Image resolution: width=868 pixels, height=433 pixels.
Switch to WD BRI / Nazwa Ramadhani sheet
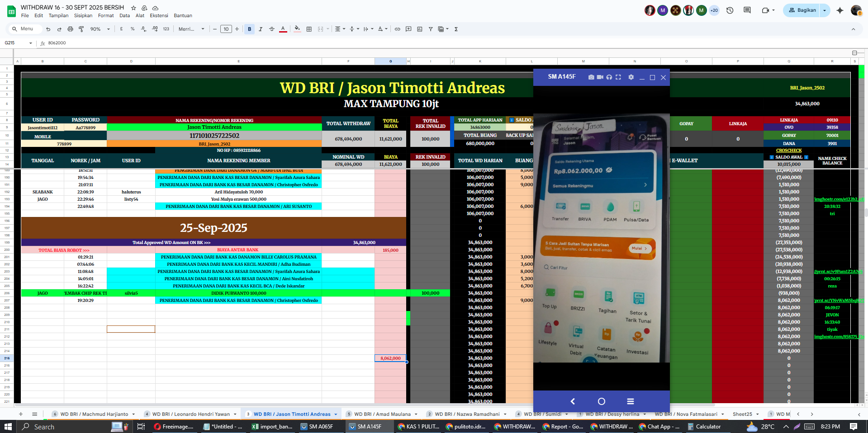coord(467,414)
